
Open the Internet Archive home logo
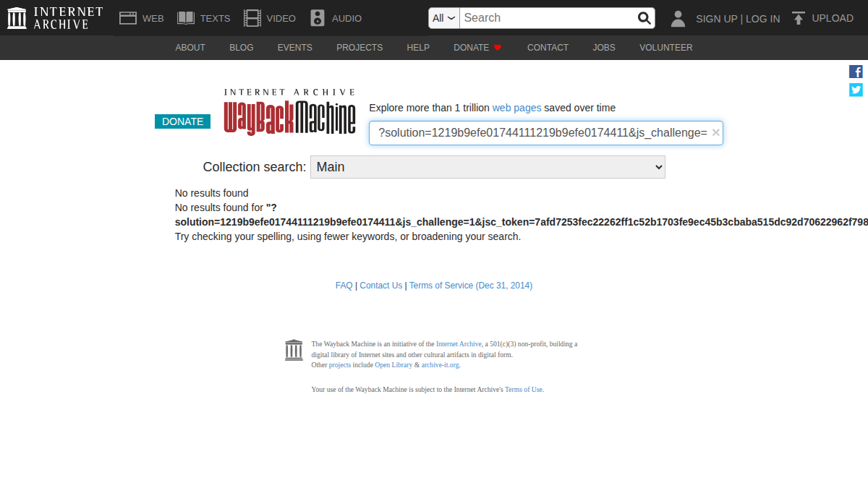(x=55, y=18)
